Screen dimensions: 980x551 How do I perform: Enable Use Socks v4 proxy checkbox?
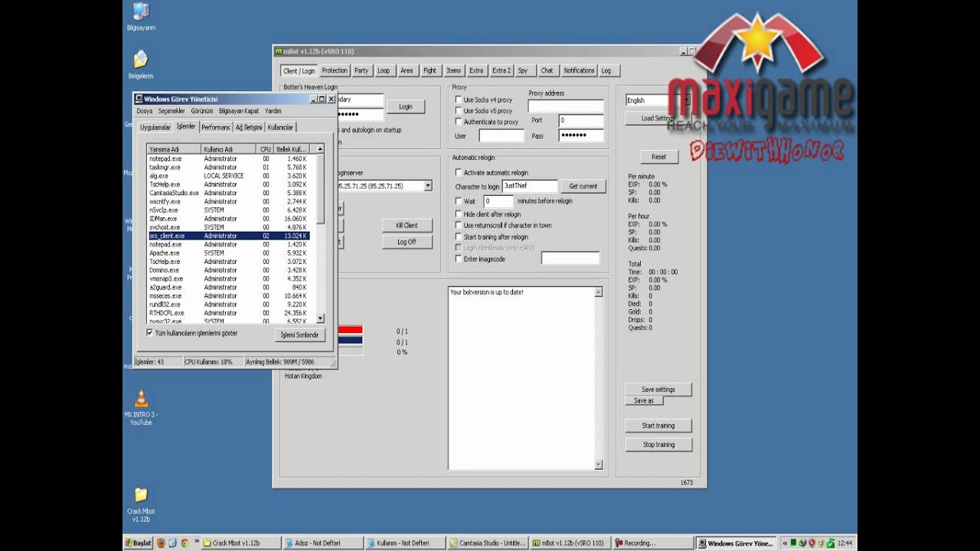coord(459,100)
